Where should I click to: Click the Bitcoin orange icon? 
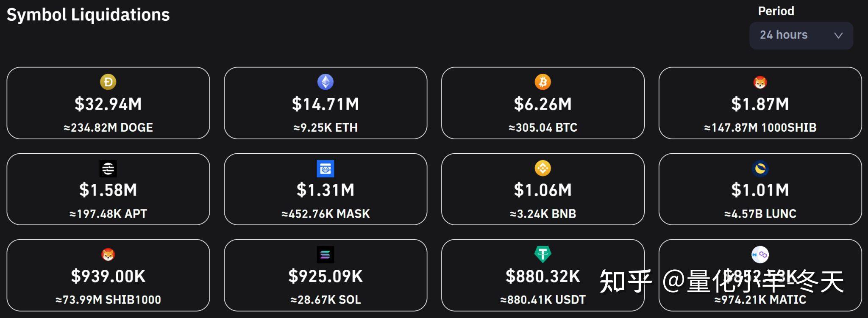[x=543, y=82]
